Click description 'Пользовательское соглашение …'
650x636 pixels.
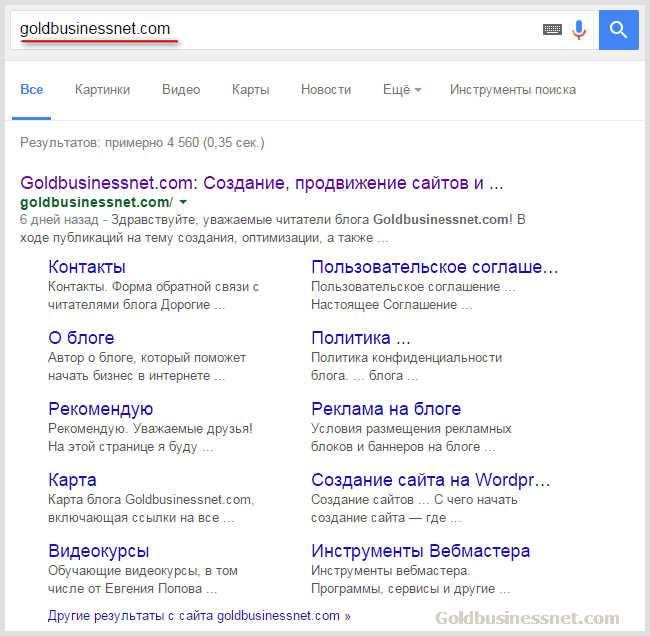pos(413,286)
